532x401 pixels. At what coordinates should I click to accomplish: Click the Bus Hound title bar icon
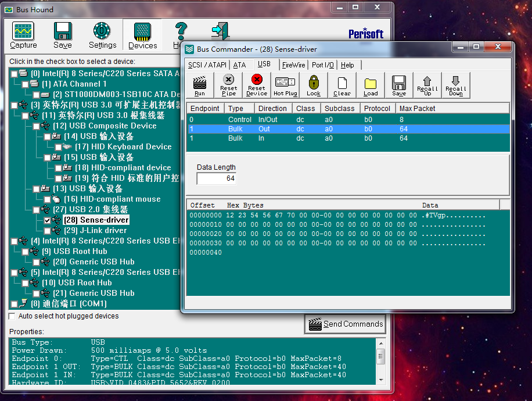click(x=9, y=10)
